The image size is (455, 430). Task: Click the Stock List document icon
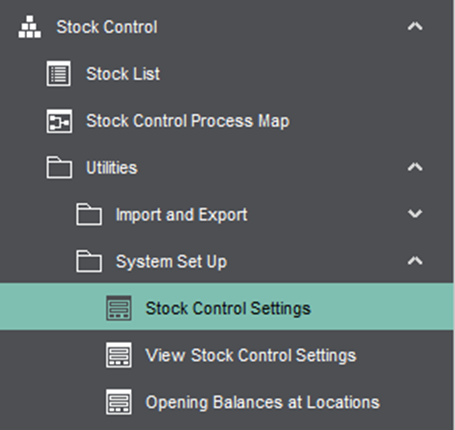point(59,74)
